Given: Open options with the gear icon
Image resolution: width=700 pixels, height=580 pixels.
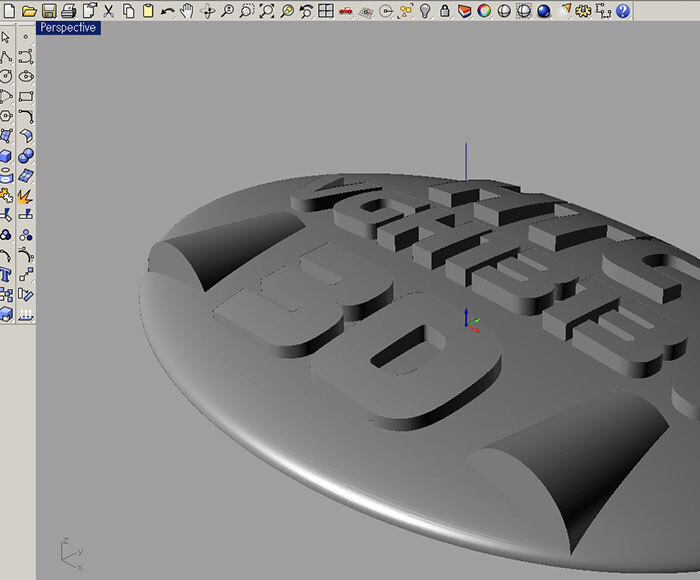Looking at the screenshot, I should click(x=583, y=11).
